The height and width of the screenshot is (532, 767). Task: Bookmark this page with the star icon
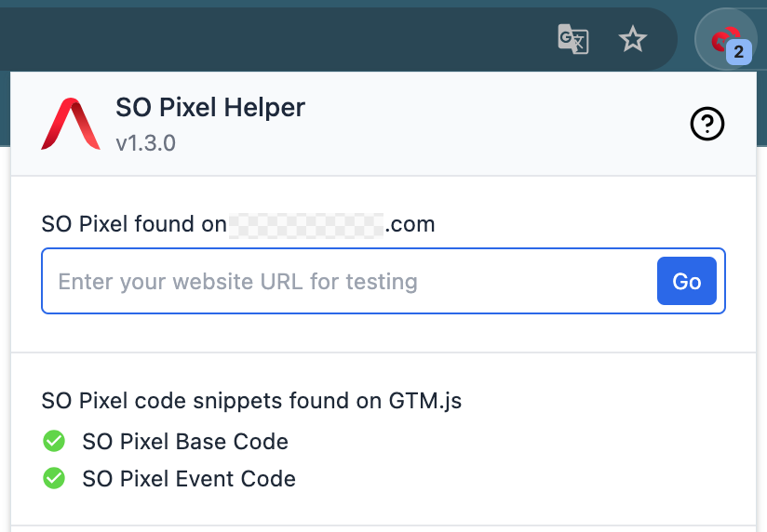click(633, 40)
